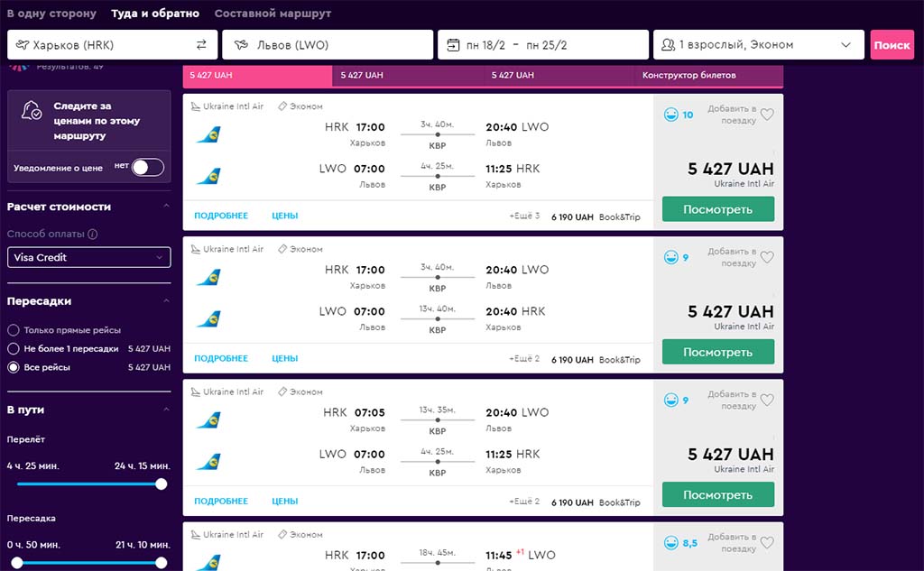This screenshot has height=571, width=924.
Task: Click the price alert bell icon
Action: [x=32, y=112]
